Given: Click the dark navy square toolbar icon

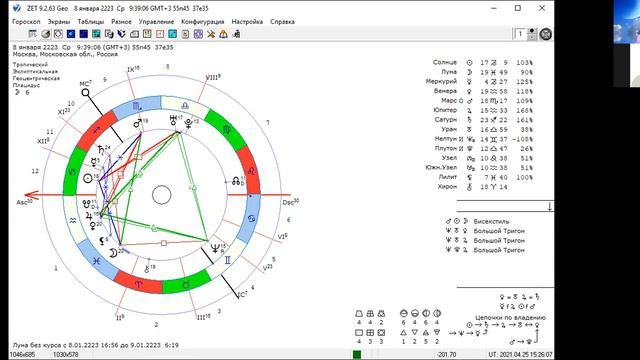Looking at the screenshot, I should click(x=84, y=34).
